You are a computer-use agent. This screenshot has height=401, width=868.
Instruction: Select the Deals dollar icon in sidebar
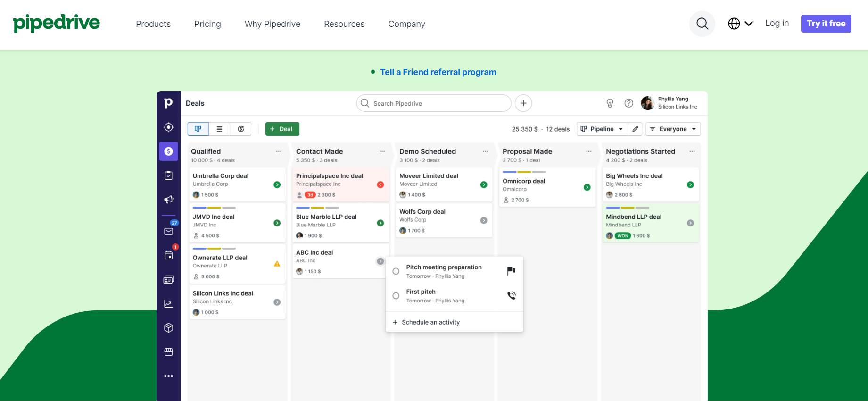(x=168, y=151)
